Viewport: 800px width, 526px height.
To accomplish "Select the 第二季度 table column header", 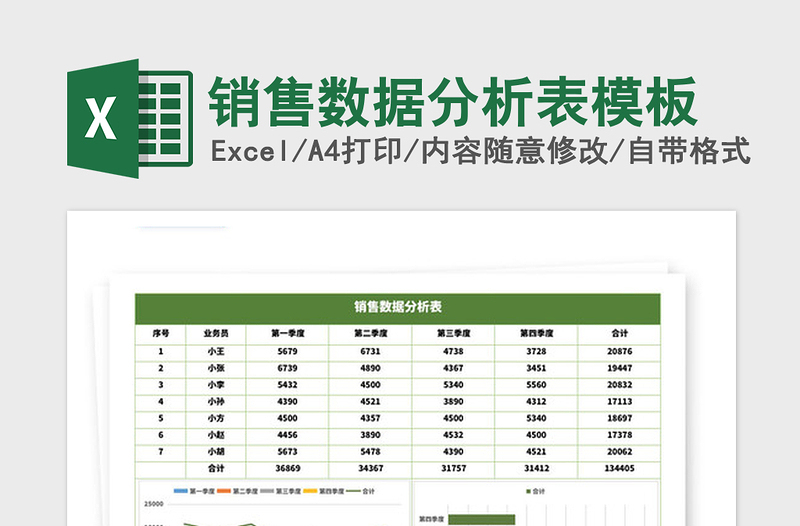I will tap(371, 334).
